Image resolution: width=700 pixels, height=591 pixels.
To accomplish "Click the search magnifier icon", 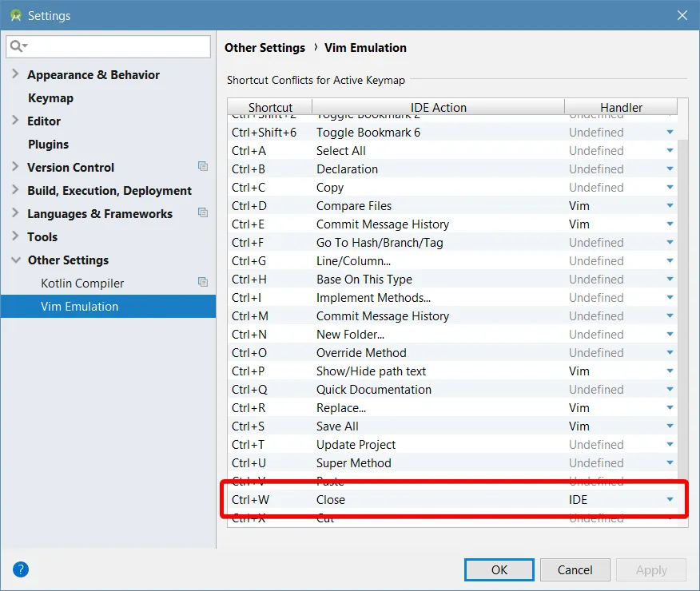I will tap(18, 46).
